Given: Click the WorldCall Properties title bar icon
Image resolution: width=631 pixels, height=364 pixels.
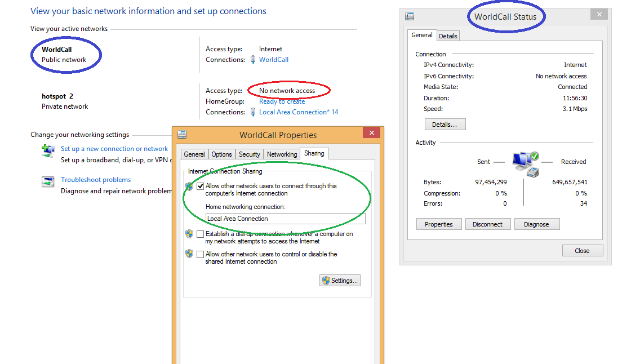Looking at the screenshot, I should pyautogui.click(x=182, y=135).
